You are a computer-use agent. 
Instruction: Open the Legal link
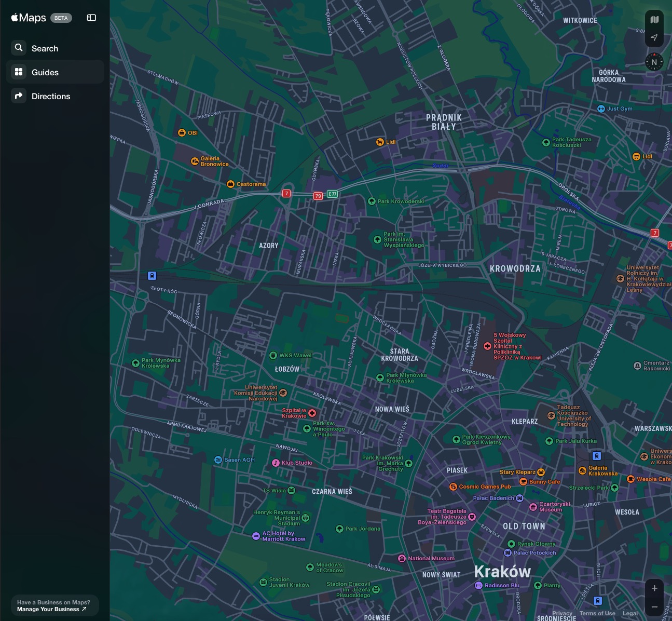coord(630,613)
